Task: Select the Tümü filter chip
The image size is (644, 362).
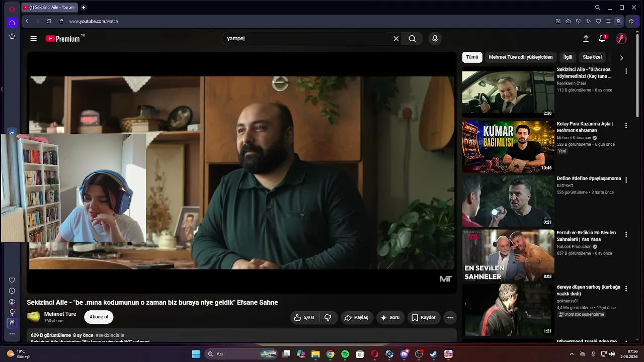Action: pyautogui.click(x=472, y=57)
